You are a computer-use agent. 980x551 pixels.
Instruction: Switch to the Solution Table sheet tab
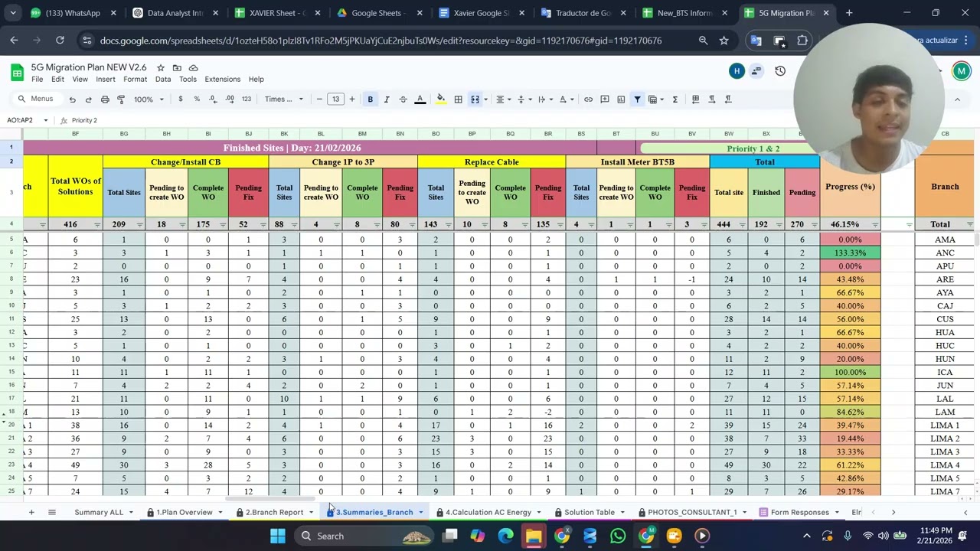(590, 513)
